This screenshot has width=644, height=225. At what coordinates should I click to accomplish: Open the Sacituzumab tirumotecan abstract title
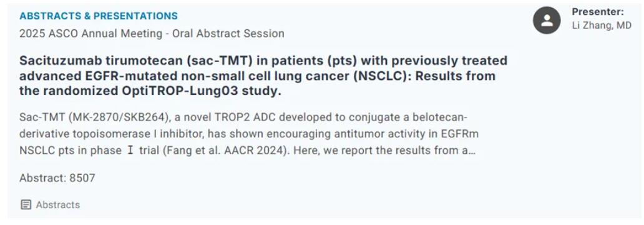click(x=263, y=76)
